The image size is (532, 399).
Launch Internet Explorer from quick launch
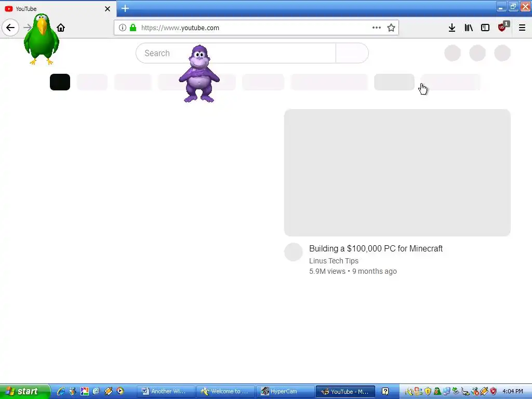click(61, 391)
